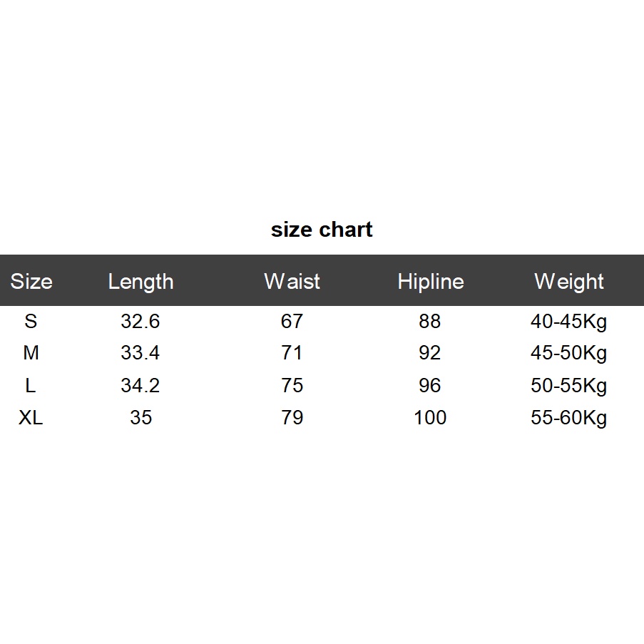Click the Waist column header
Image resolution: width=644 pixels, height=644 pixels.
pyautogui.click(x=292, y=281)
